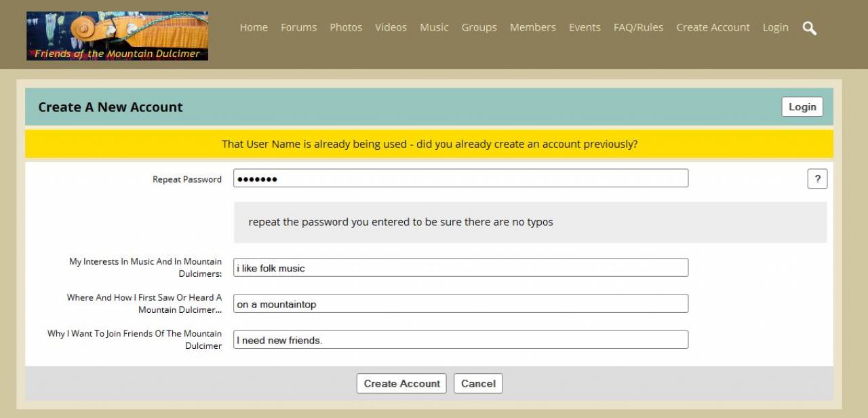This screenshot has height=418, width=868.
Task: Select Create Account in the navigation bar
Action: pyautogui.click(x=713, y=28)
